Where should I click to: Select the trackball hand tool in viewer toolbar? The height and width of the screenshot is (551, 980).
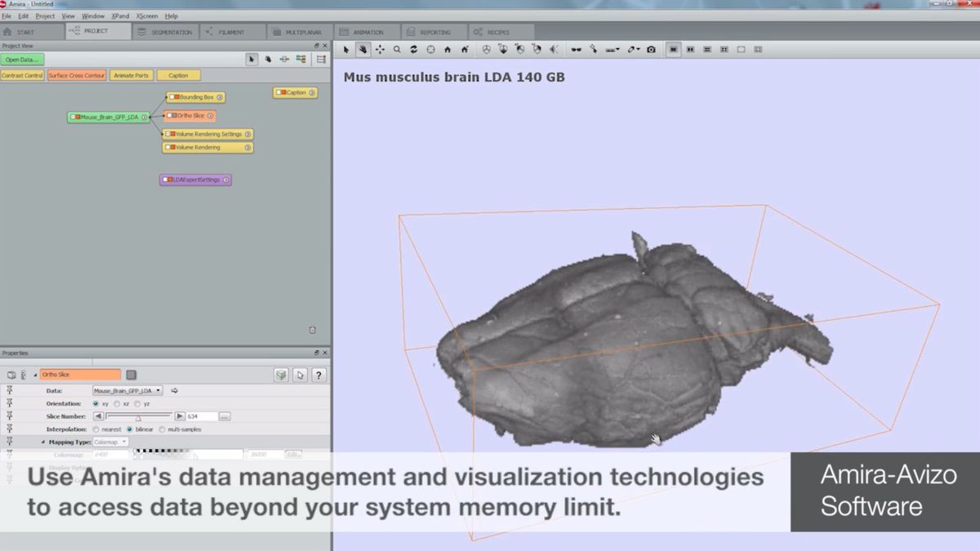[x=363, y=50]
